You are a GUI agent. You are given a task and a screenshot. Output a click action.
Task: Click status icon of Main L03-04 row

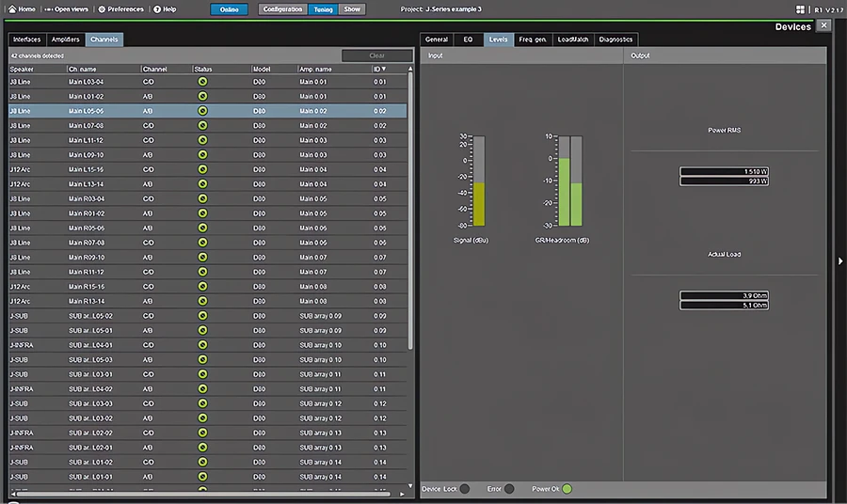click(x=202, y=82)
